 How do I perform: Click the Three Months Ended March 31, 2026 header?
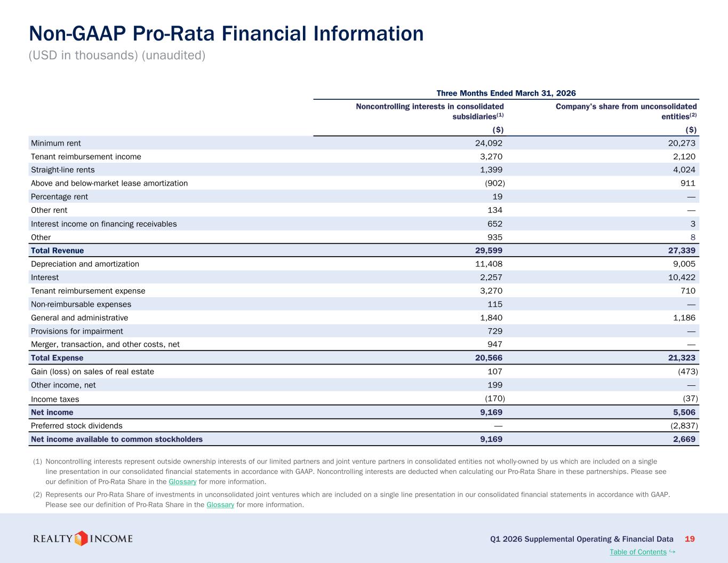coord(506,93)
